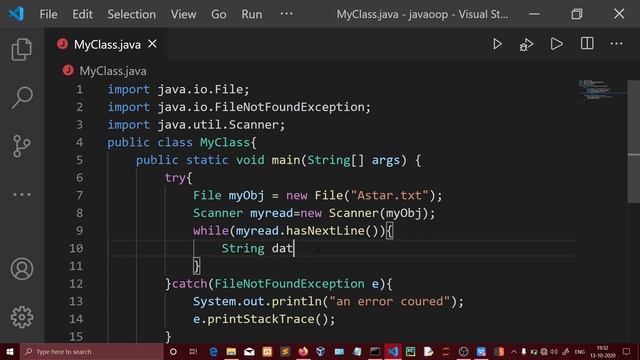Open More Actions in editor title bar
The image size is (640, 360).
(x=616, y=44)
